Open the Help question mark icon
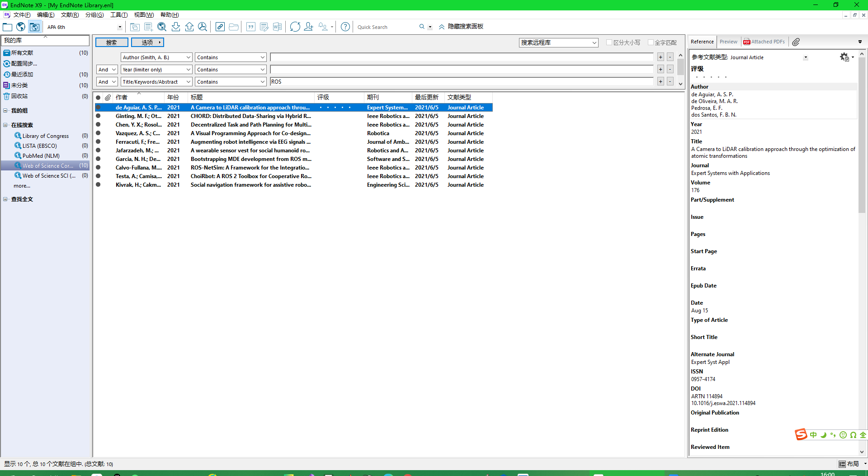 345,27
